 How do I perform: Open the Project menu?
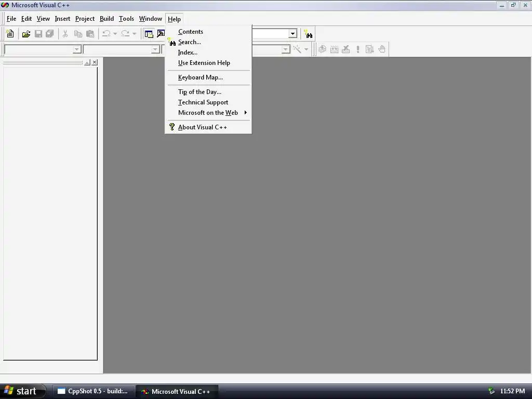coord(85,19)
